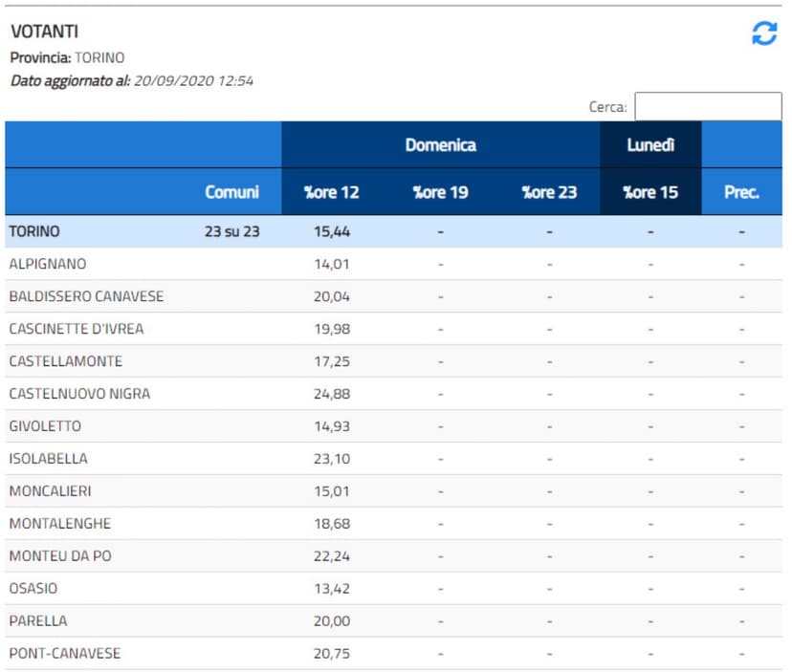This screenshot has height=672, width=792.
Task: Click the CASTELLAMONTE row
Action: (x=65, y=361)
